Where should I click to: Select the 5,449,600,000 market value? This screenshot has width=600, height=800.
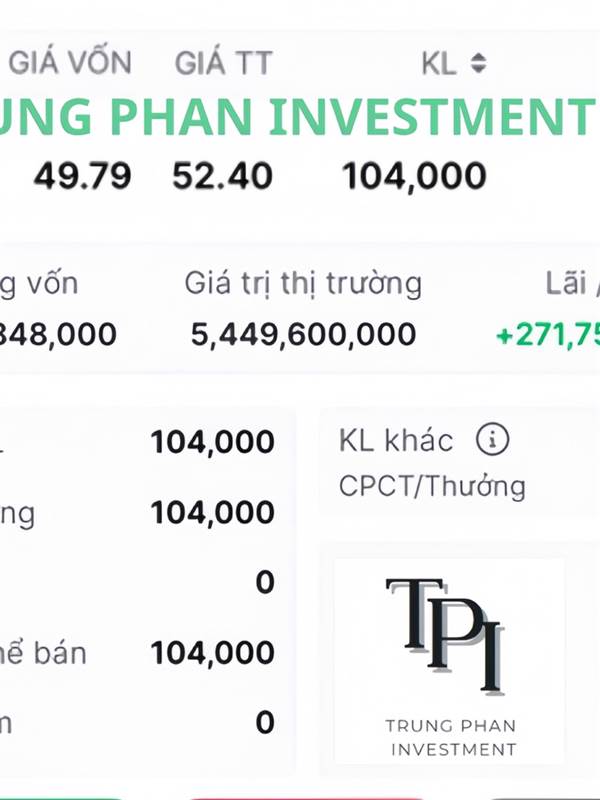pyautogui.click(x=303, y=334)
